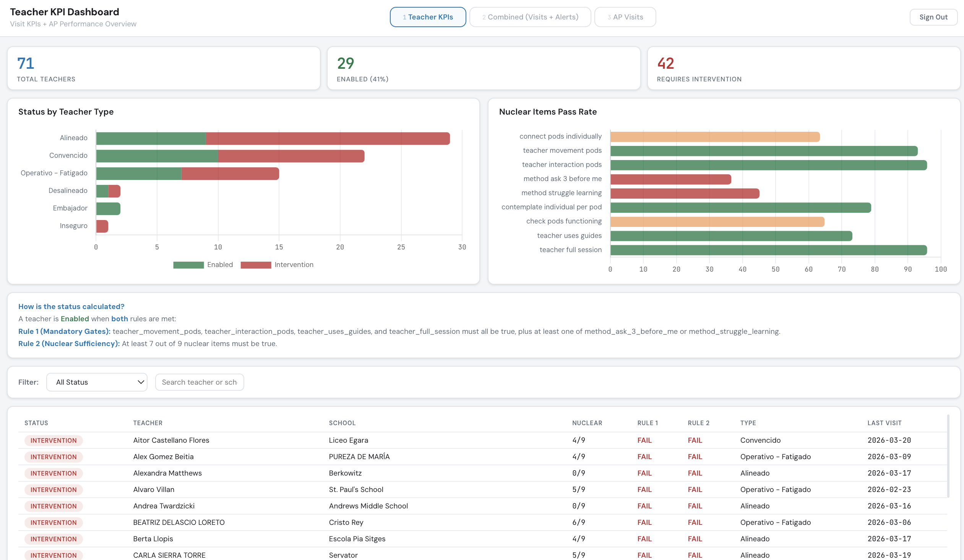Click the Alinedo bar in Status chart
The height and width of the screenshot is (560, 964).
(x=273, y=138)
